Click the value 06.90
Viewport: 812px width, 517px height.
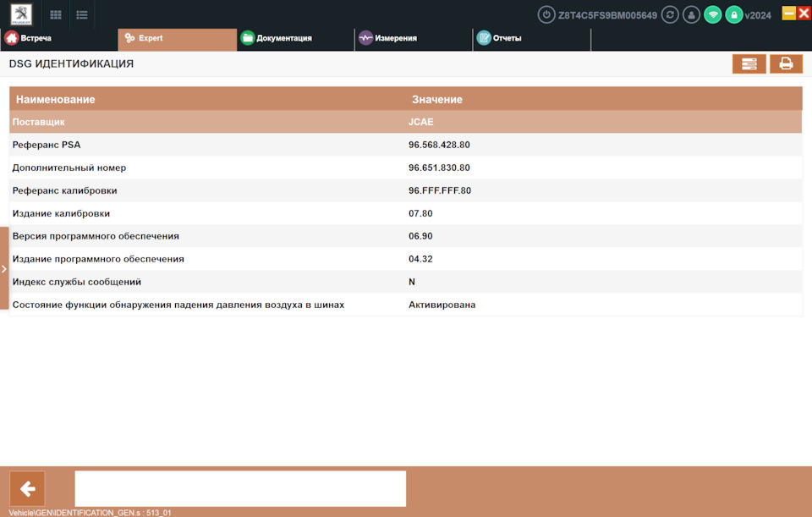point(420,236)
